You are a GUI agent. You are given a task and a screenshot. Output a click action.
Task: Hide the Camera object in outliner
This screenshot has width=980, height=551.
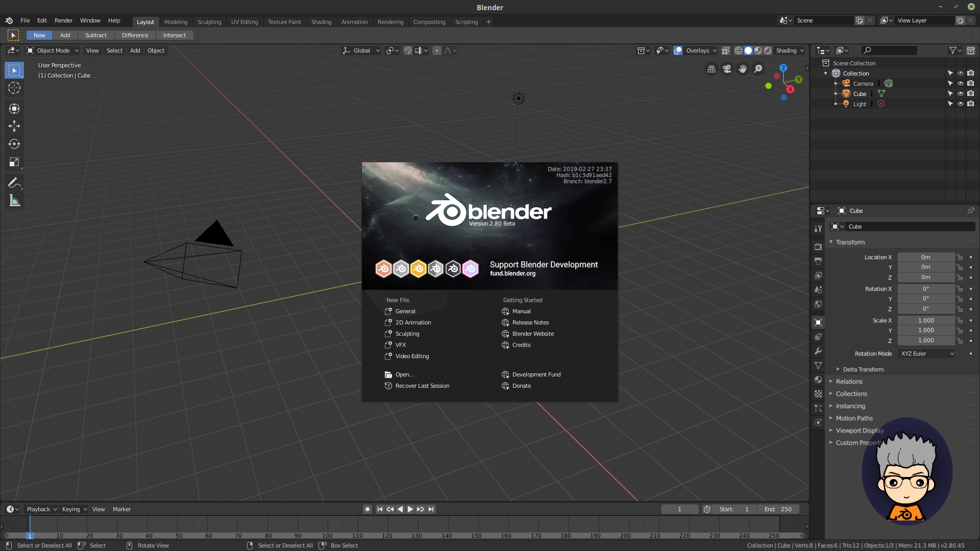point(960,84)
